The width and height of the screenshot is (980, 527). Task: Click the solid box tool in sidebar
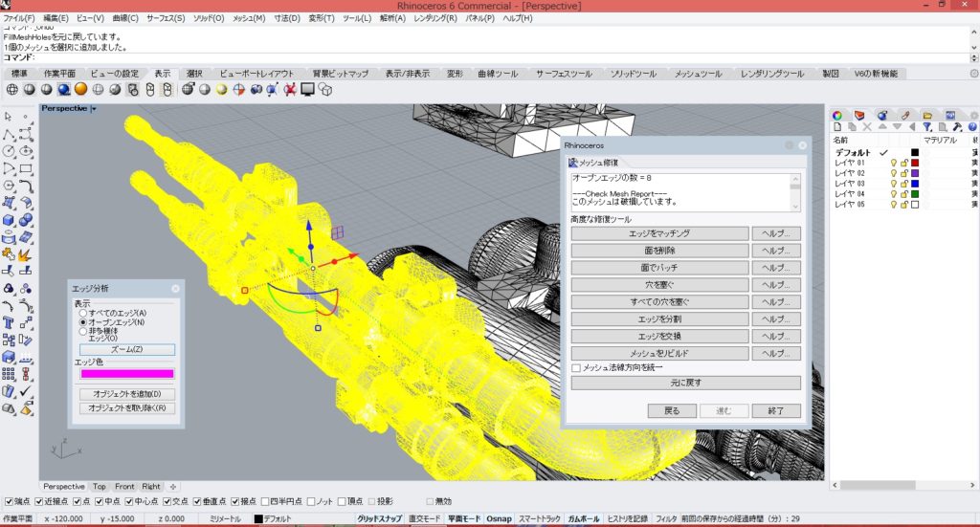coord(9,220)
